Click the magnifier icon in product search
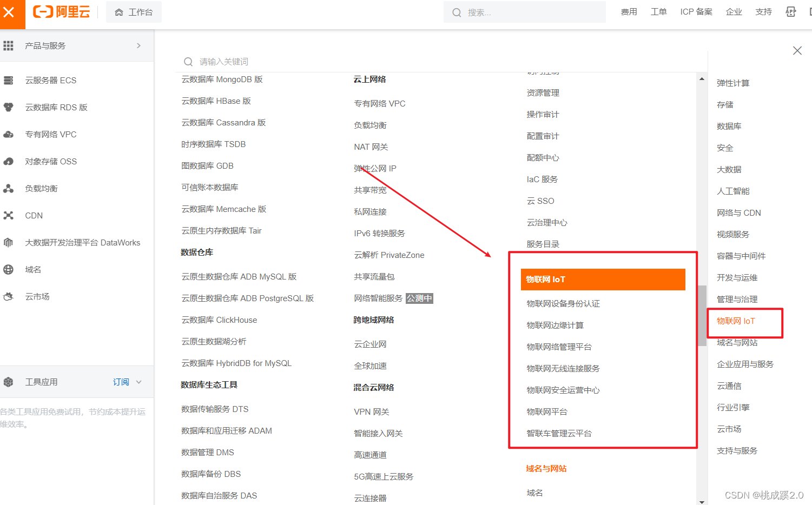812x505 pixels. [x=188, y=62]
